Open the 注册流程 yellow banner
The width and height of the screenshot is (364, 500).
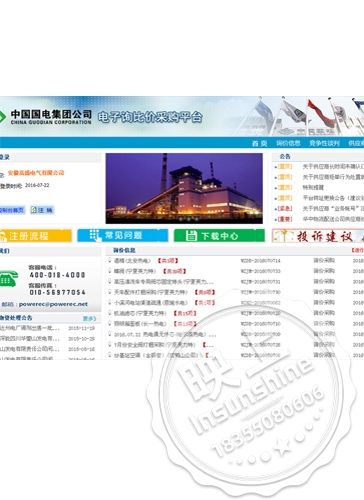pos(36,236)
